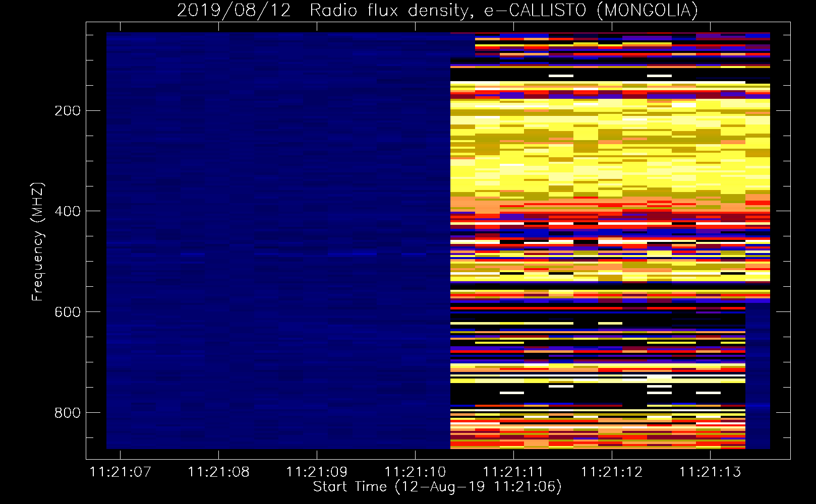Viewport: 816px width, 504px height.
Task: Click the 11:21:07 time tick label
Action: 121,472
